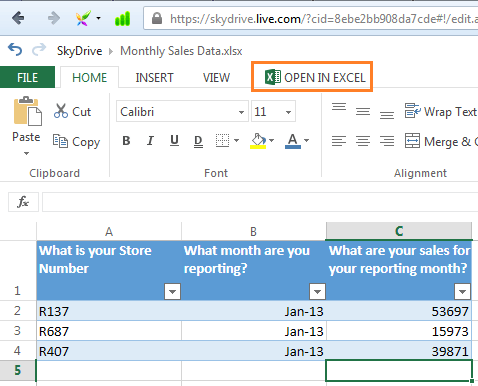478x386 pixels.
Task: Toggle double underline formatting
Action: click(198, 141)
